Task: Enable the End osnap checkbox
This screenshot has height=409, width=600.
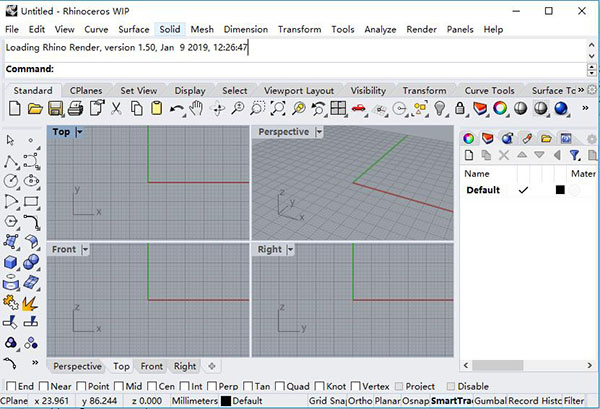Action: [x=11, y=386]
